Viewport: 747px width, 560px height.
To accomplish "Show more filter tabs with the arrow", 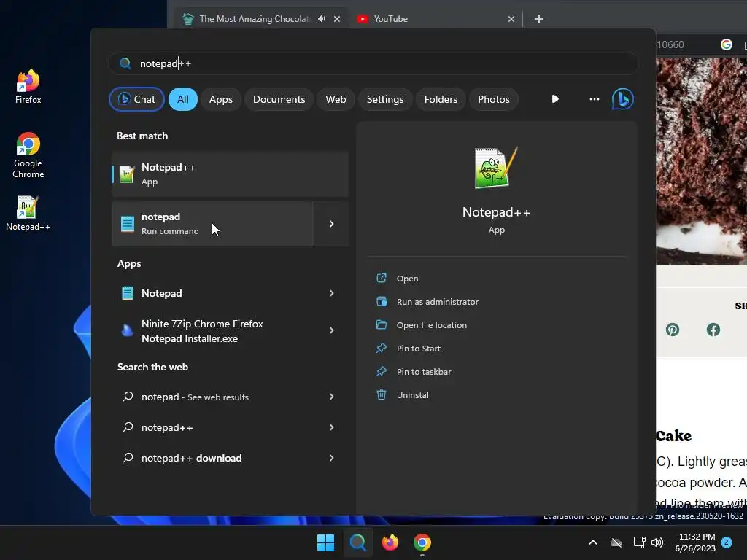I will pyautogui.click(x=555, y=99).
